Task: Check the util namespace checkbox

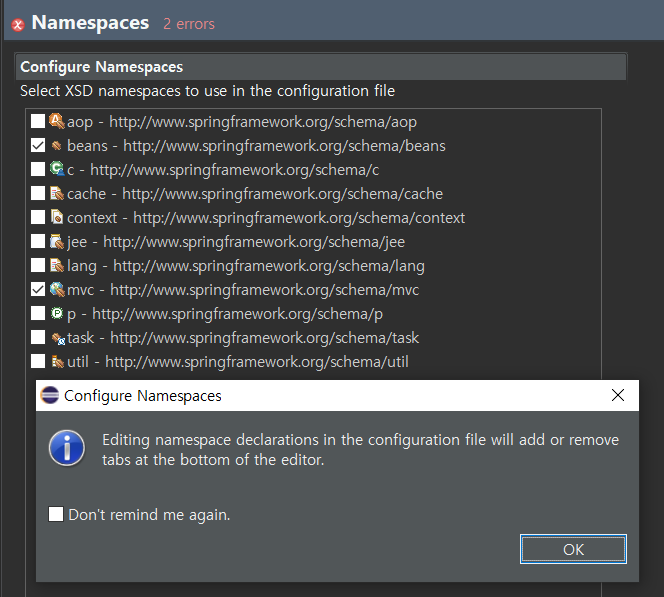Action: (38, 362)
